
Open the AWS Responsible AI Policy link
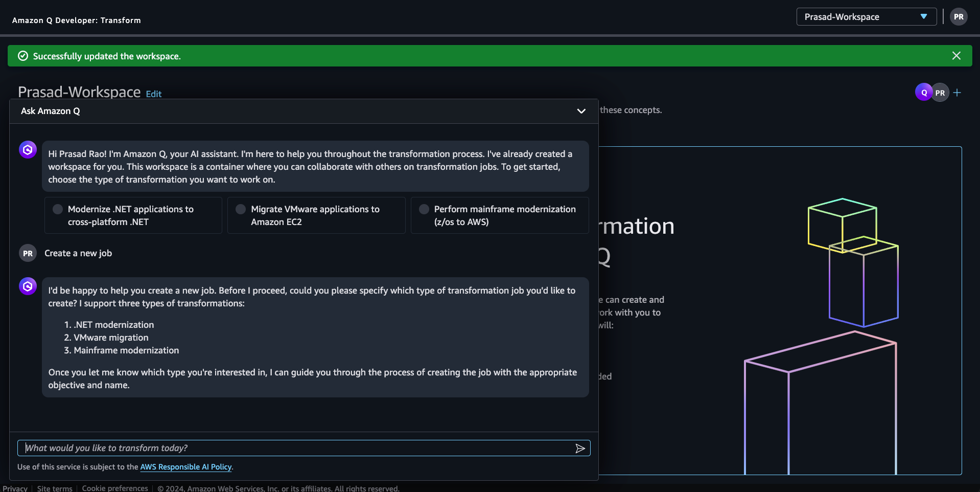(x=186, y=467)
